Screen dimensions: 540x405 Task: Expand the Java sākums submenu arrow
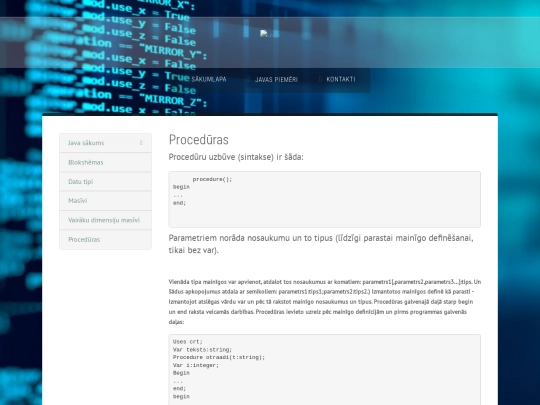click(141, 143)
